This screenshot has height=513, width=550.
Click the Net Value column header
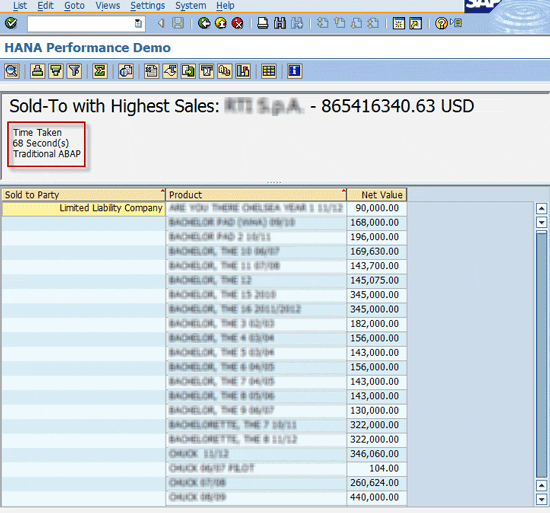click(x=377, y=195)
